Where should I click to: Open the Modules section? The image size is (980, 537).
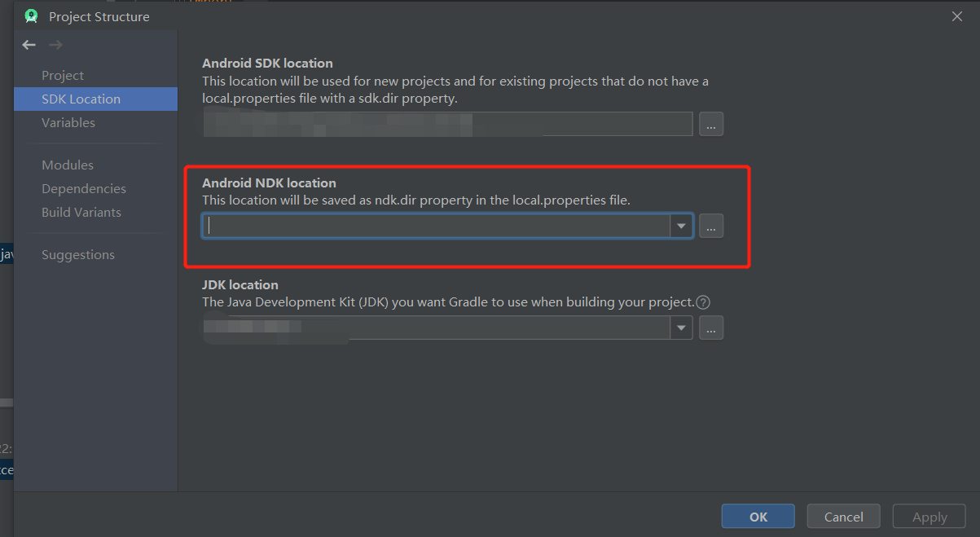click(68, 165)
